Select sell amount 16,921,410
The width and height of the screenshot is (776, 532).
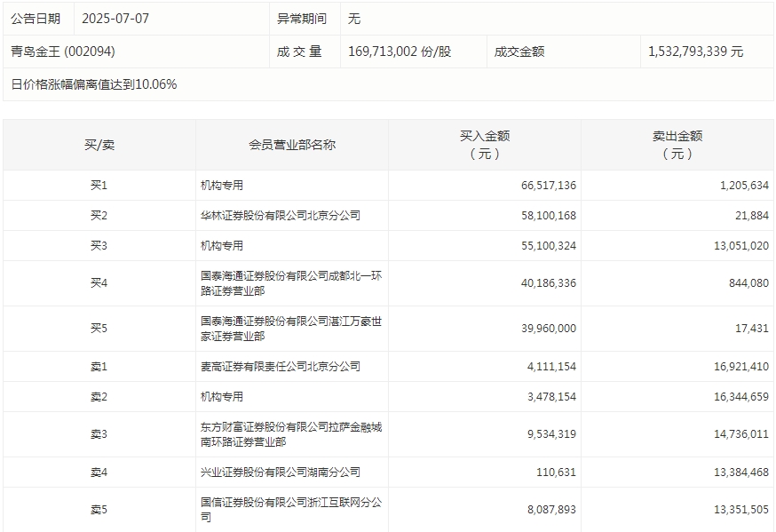tap(741, 367)
